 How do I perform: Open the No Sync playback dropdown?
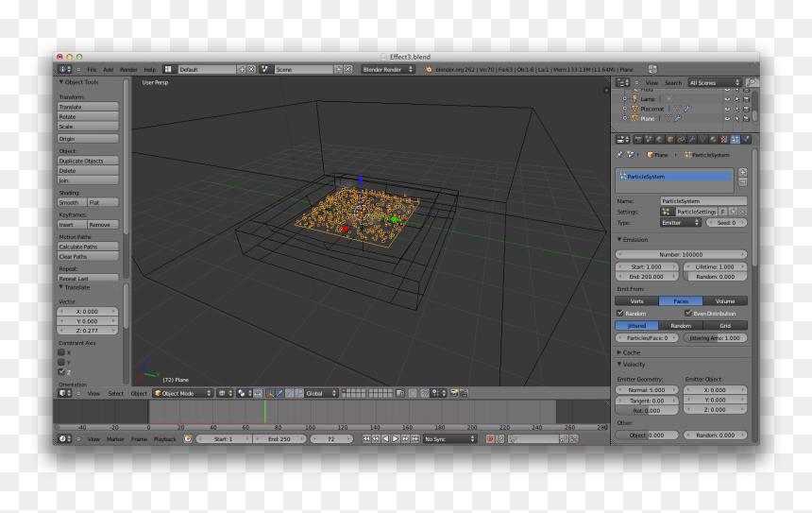point(450,439)
